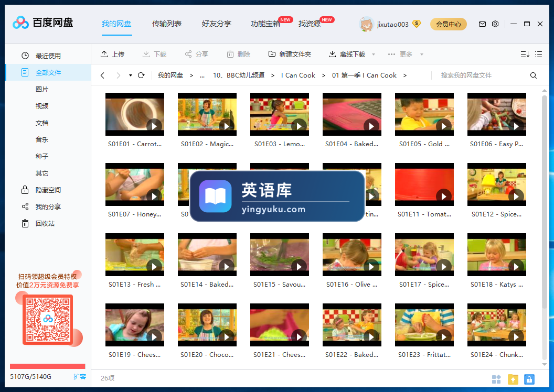Click file name S01E23 - Frittat

point(424,355)
